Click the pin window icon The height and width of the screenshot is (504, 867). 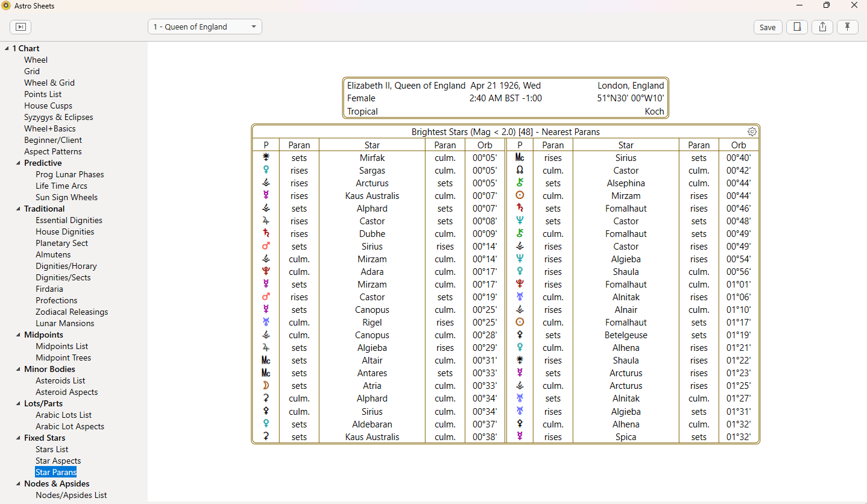[x=848, y=27]
